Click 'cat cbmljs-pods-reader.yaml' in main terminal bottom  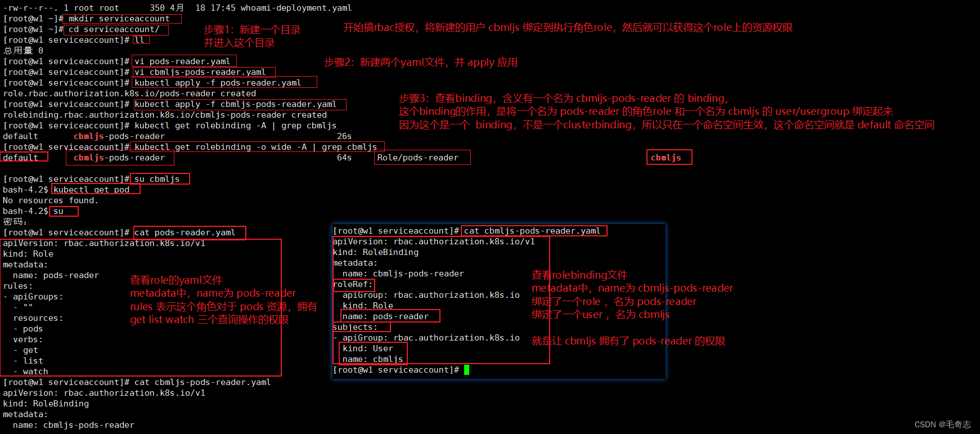tap(203, 382)
